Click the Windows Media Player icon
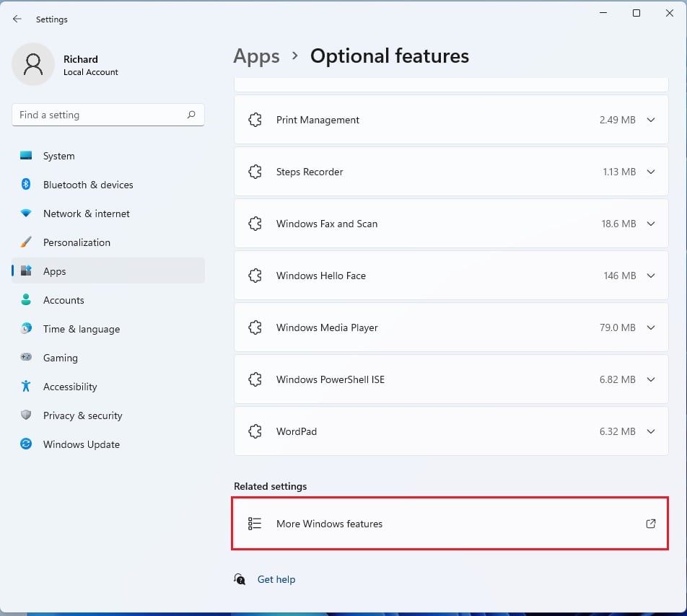The height and width of the screenshot is (616, 687). point(255,327)
